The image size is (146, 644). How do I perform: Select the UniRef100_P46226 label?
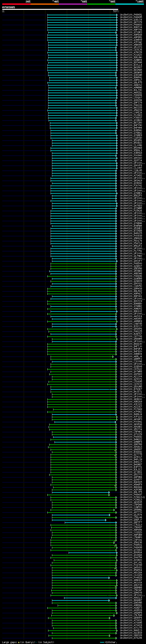click(131, 105)
